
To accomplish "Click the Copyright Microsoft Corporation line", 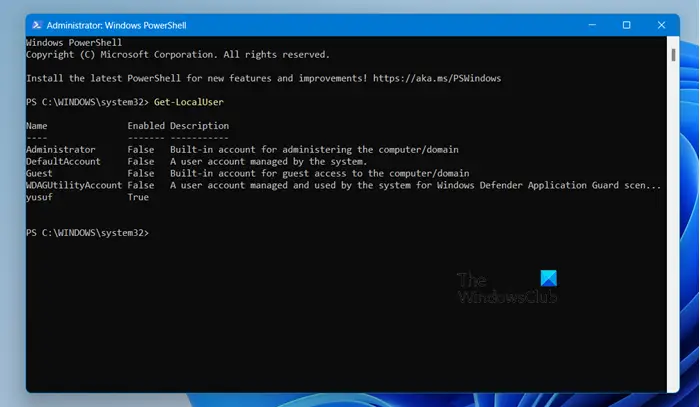I will tap(178, 54).
